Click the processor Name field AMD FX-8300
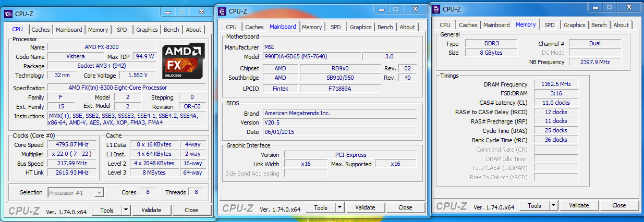Screen dimensions: 644x222 [x=101, y=47]
